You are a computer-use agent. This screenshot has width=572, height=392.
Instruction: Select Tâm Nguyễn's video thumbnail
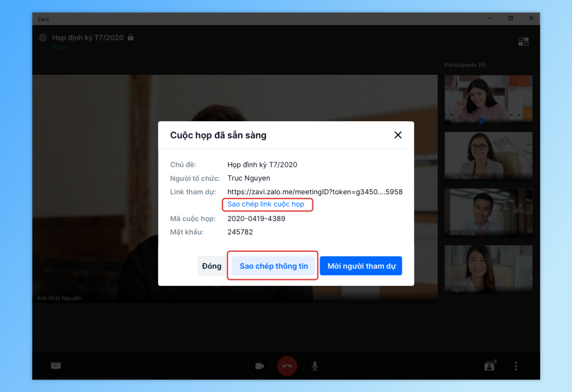pos(488,156)
